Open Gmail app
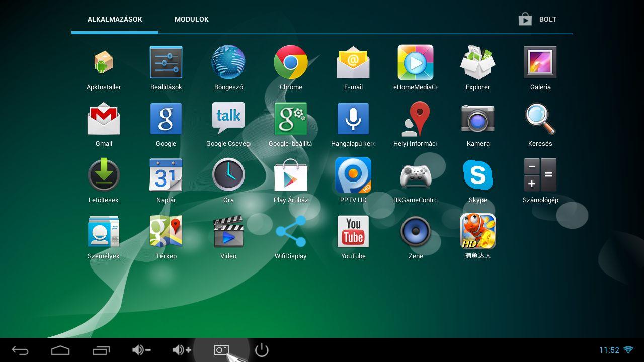 (x=104, y=119)
